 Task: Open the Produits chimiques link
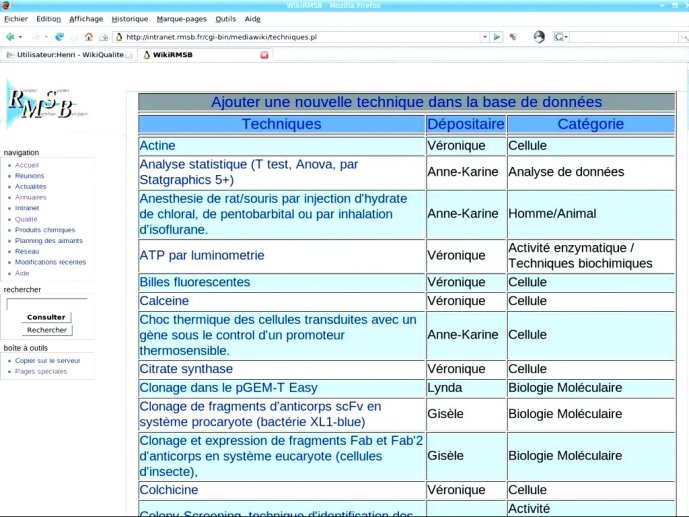[45, 230]
